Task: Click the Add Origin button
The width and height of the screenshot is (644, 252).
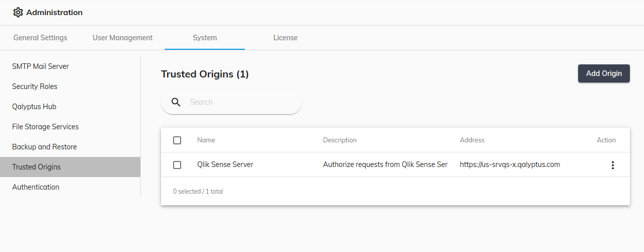Action: (604, 73)
